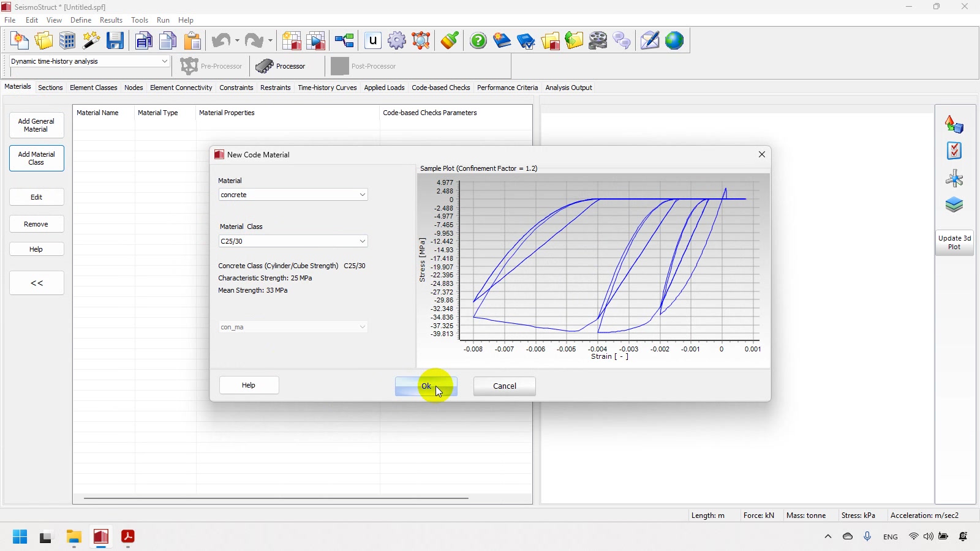Click the Processor button

281,66
